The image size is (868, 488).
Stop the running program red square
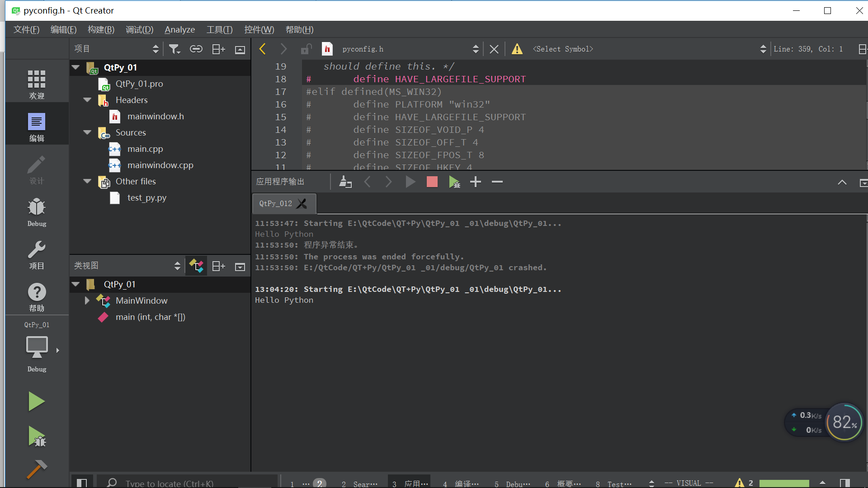pyautogui.click(x=432, y=182)
